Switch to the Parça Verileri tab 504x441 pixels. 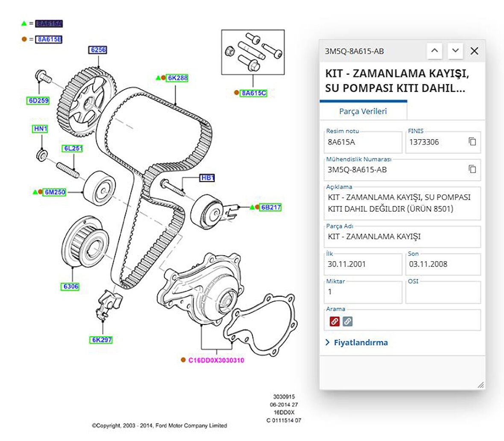[363, 111]
